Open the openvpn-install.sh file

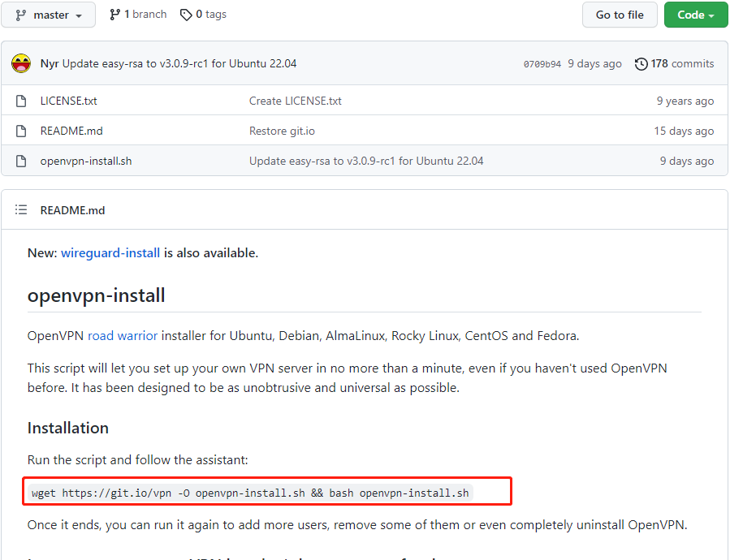[x=85, y=162]
